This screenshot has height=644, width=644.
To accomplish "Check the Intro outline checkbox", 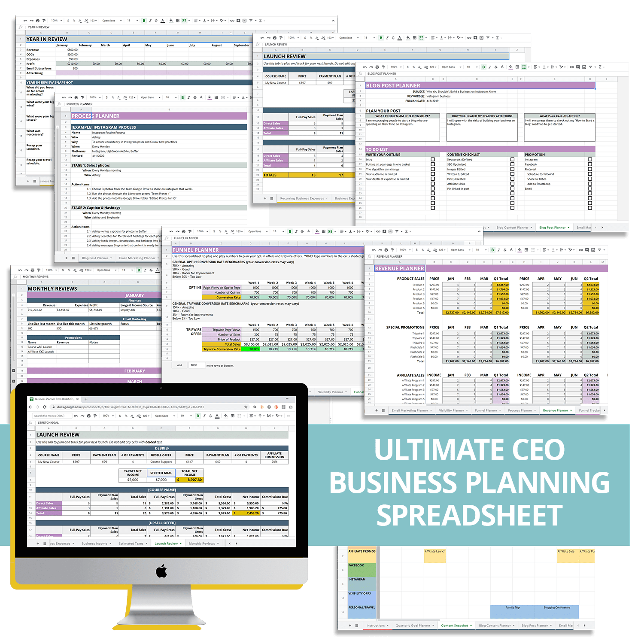I will (433, 159).
